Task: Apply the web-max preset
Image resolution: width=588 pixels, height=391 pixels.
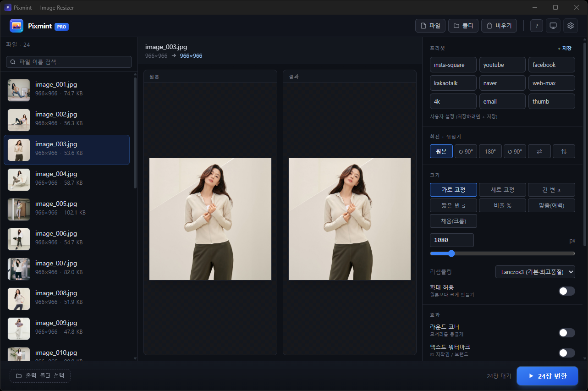Action: pos(552,83)
